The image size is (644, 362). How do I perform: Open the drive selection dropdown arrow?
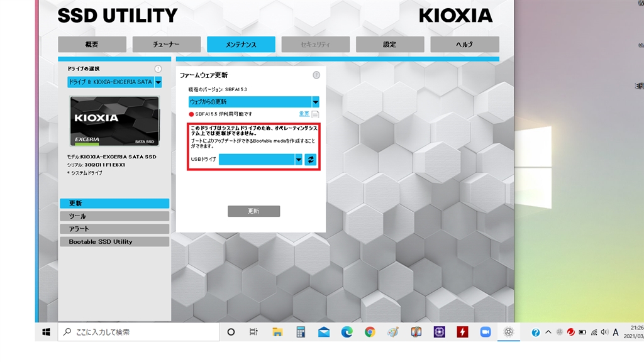coord(158,82)
